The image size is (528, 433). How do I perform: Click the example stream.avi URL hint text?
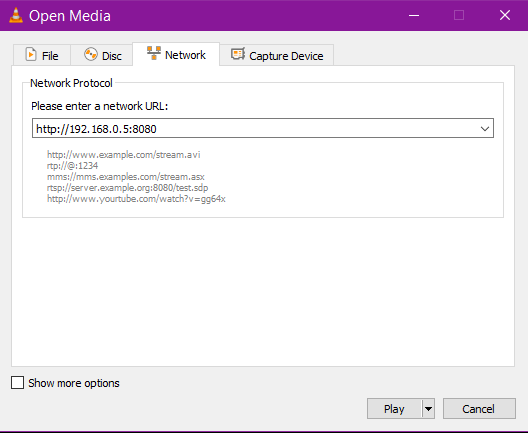(124, 155)
